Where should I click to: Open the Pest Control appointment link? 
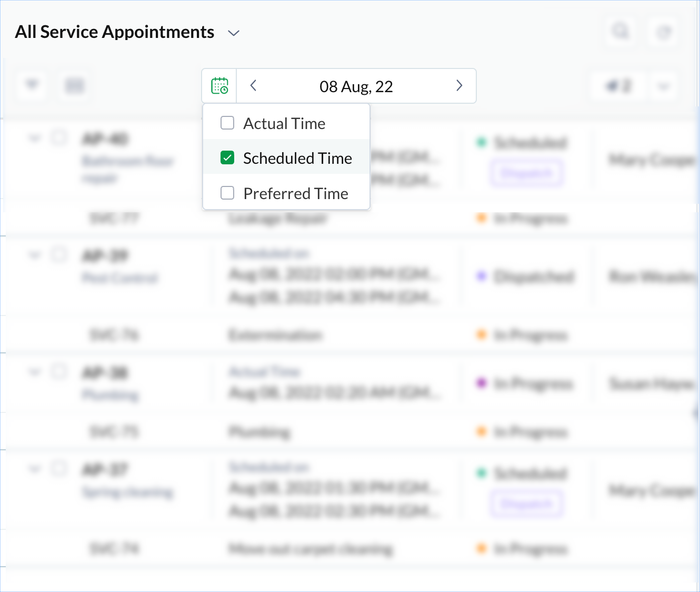coord(120,278)
